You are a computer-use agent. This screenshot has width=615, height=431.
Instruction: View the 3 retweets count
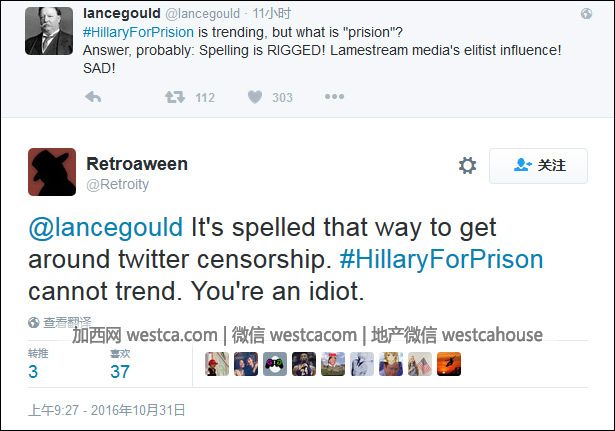pyautogui.click(x=33, y=371)
